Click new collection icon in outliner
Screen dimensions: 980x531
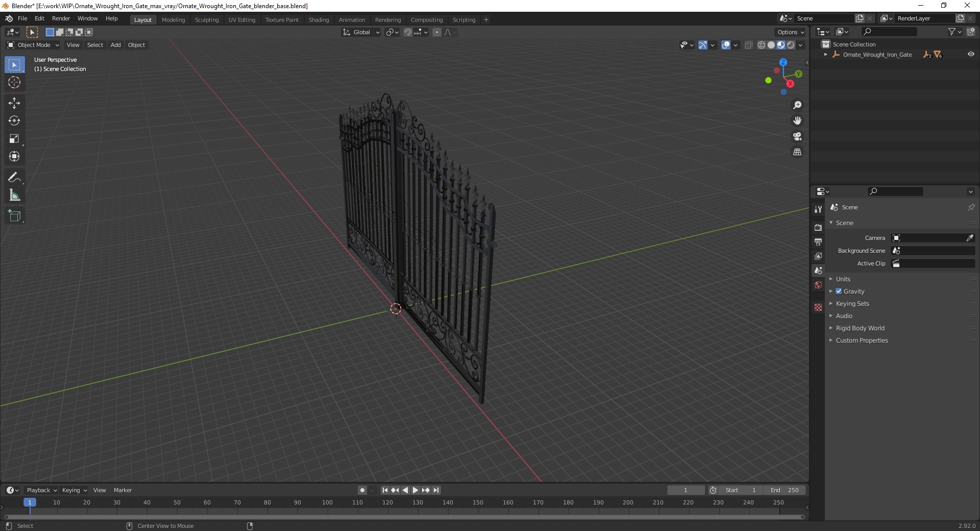point(970,32)
